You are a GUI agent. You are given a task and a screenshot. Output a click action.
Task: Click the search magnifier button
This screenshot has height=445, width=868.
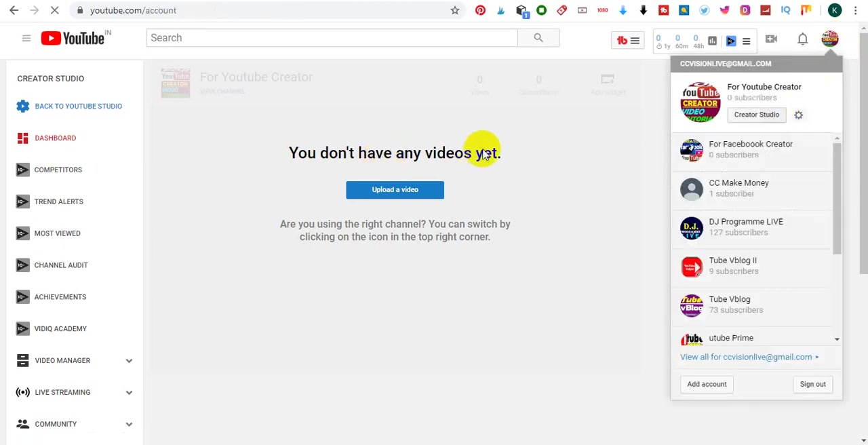coord(538,38)
